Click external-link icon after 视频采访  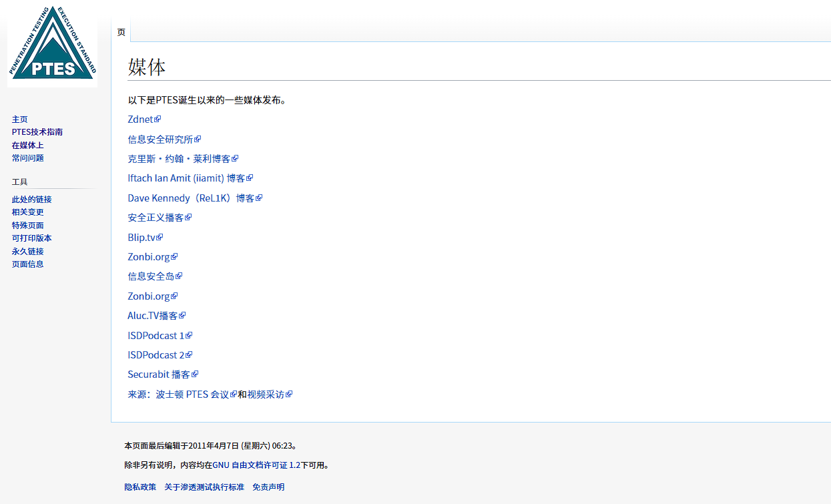(289, 395)
